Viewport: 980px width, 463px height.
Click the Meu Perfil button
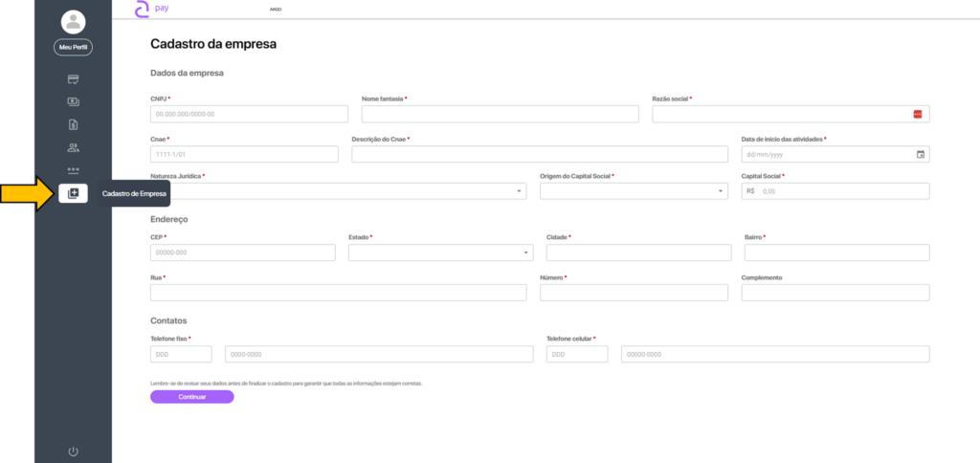coord(73,48)
